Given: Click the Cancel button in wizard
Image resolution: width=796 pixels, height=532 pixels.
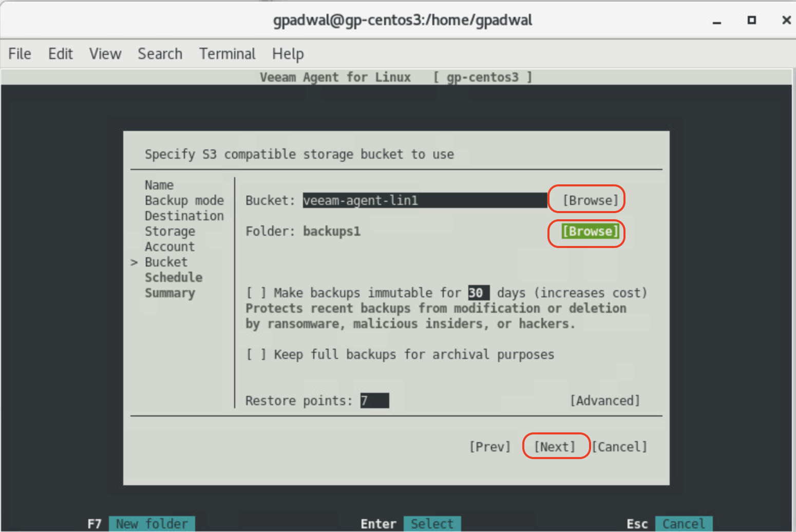Looking at the screenshot, I should (619, 447).
